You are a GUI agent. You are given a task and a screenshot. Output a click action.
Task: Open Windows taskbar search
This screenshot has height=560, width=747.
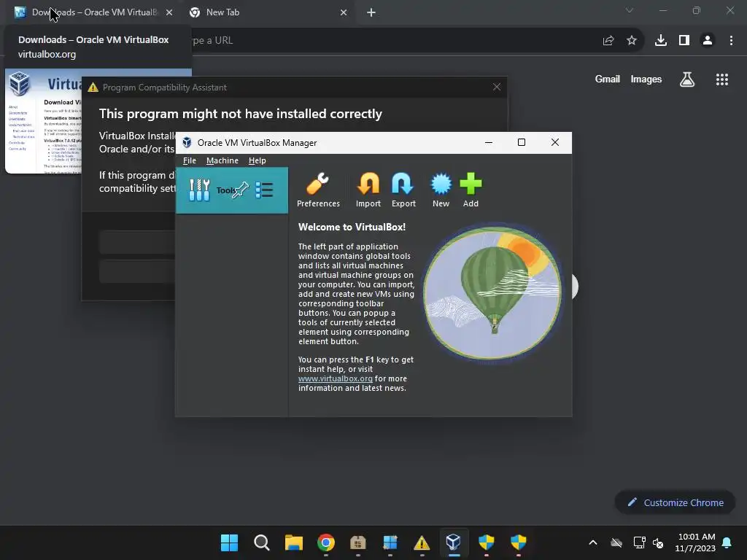tap(262, 542)
